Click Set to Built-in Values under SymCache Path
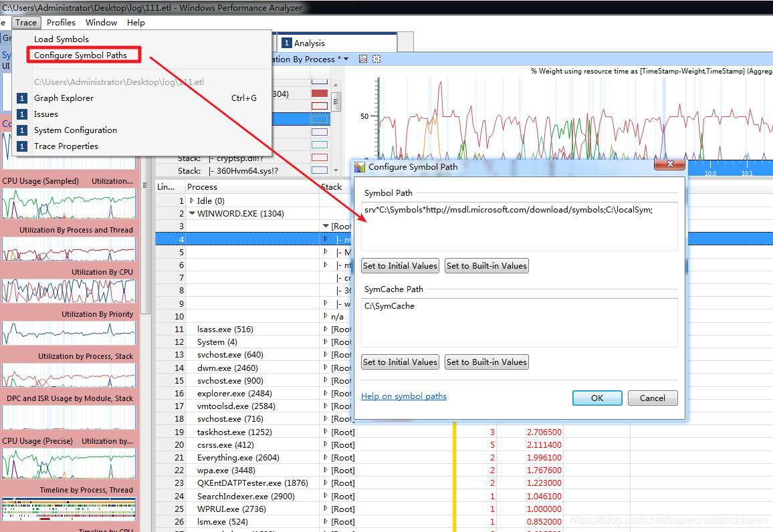This screenshot has width=773, height=532. pyautogui.click(x=487, y=362)
